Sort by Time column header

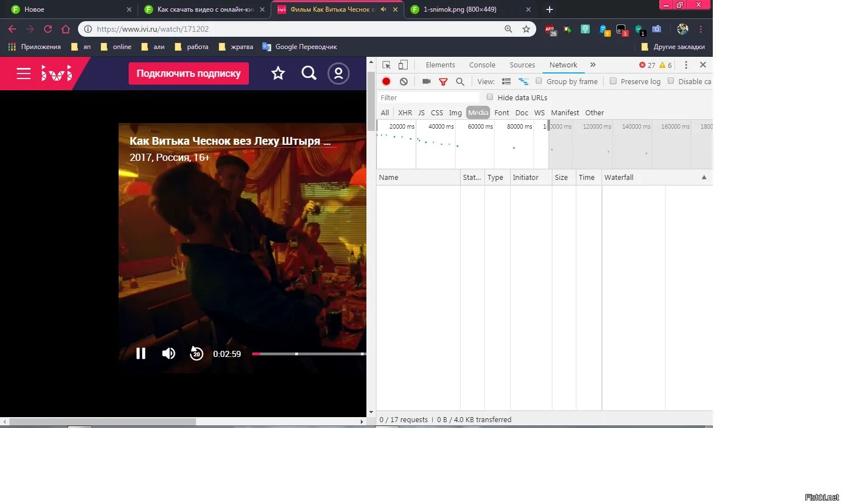[x=589, y=178]
